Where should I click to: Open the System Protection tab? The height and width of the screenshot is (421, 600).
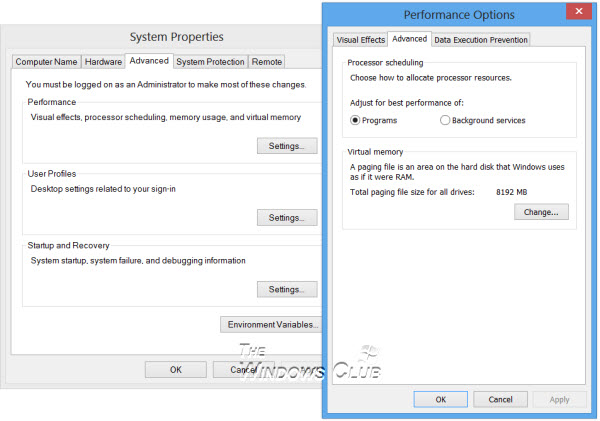pos(210,62)
